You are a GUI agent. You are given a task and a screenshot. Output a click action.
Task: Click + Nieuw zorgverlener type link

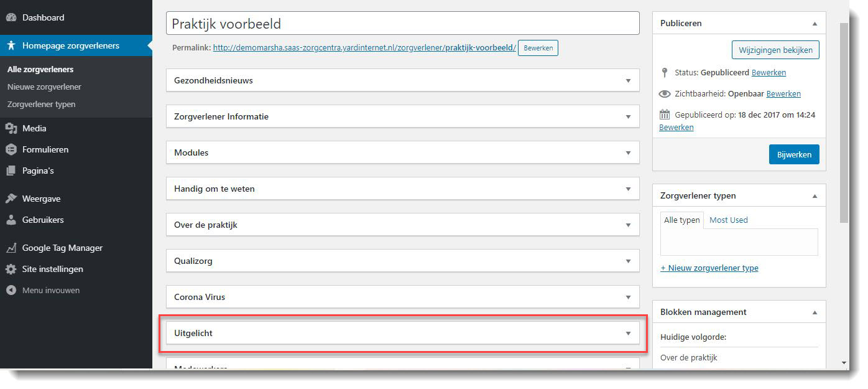(x=709, y=268)
